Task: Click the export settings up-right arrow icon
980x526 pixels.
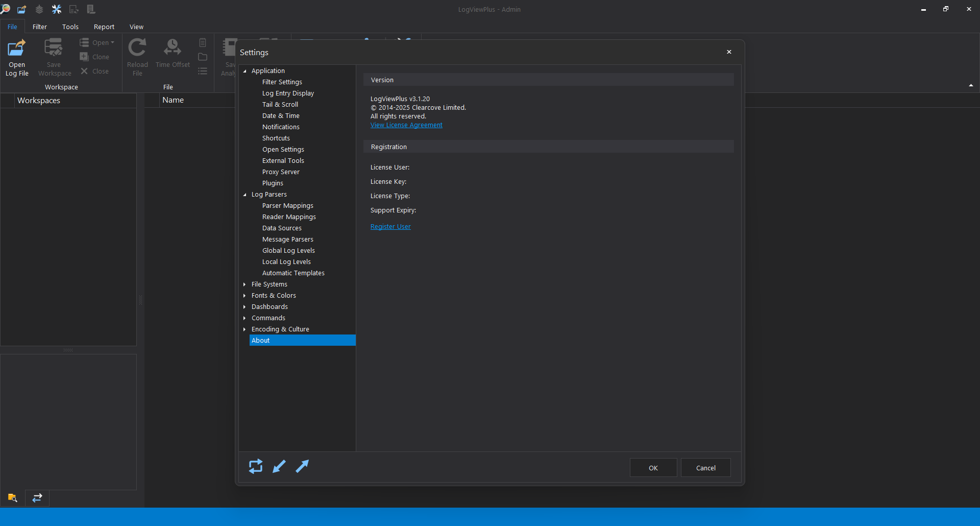Action: pyautogui.click(x=302, y=466)
